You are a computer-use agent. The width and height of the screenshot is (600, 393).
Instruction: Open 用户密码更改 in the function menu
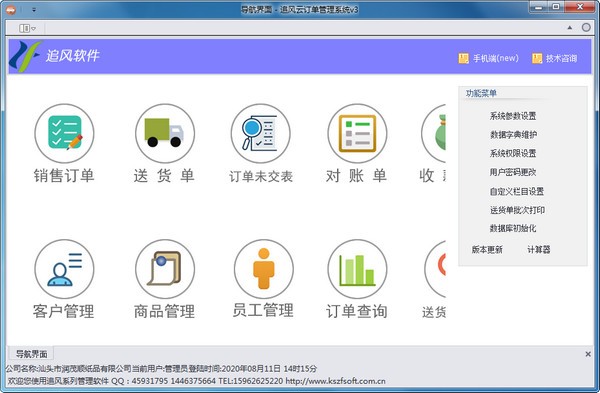pos(513,172)
